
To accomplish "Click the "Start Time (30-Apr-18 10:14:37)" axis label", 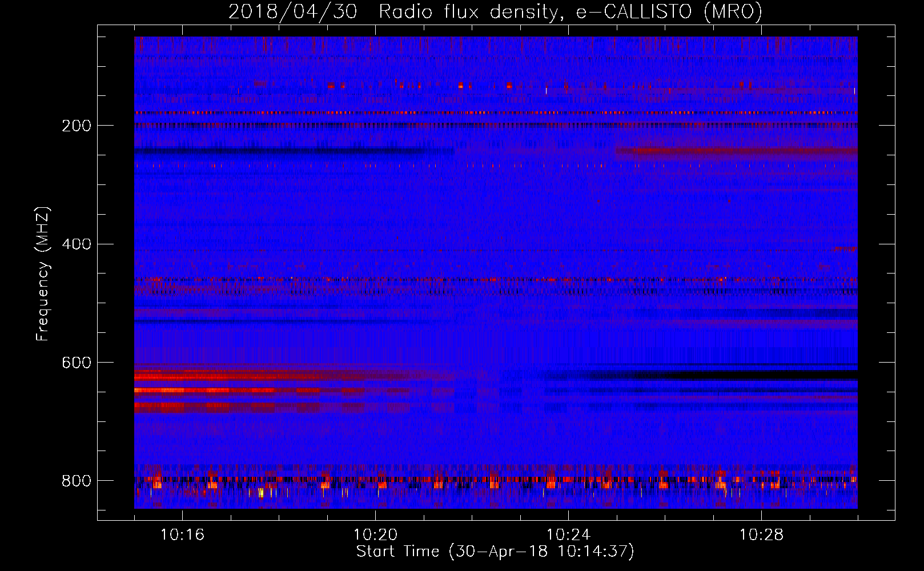I will pyautogui.click(x=495, y=552).
